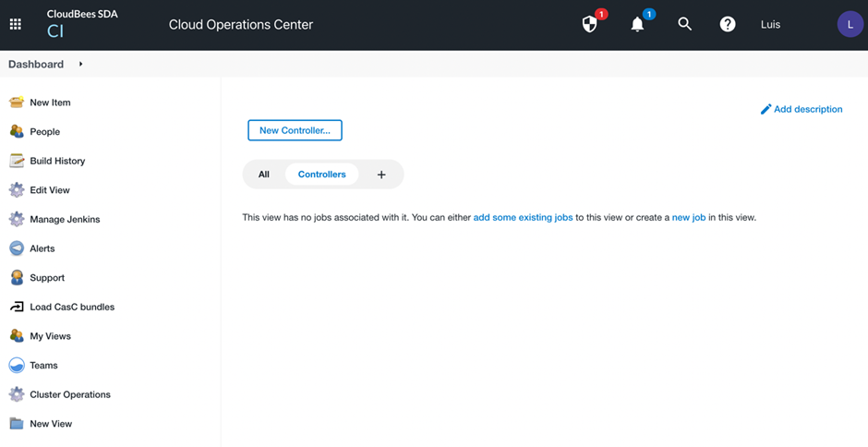868x447 pixels.
Task: Open New Item in the sidebar
Action: (51, 103)
